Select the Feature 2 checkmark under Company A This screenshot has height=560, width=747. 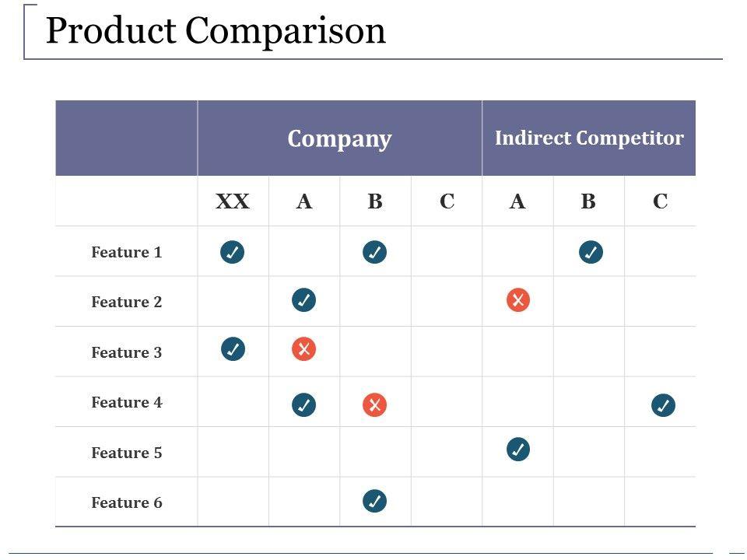pos(303,299)
